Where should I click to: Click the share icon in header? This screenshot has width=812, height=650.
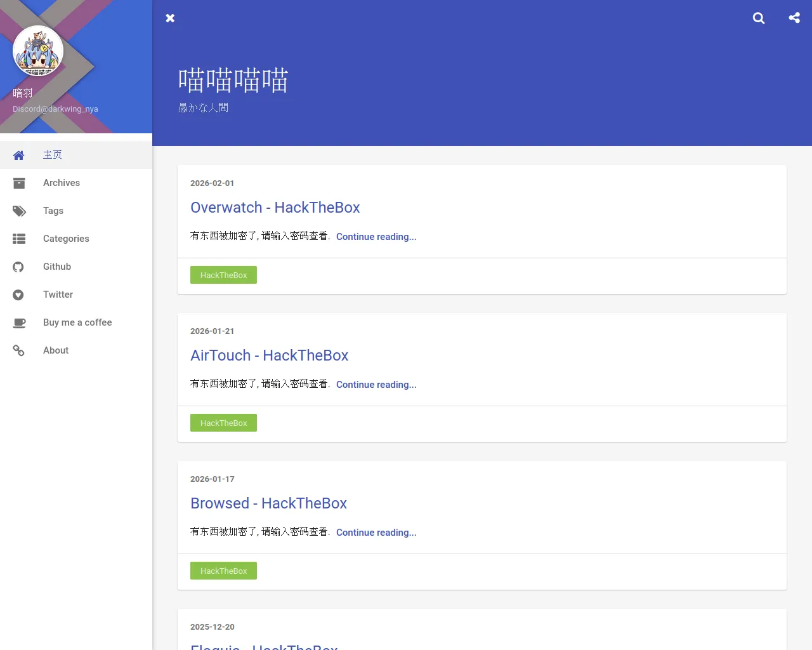(x=794, y=18)
